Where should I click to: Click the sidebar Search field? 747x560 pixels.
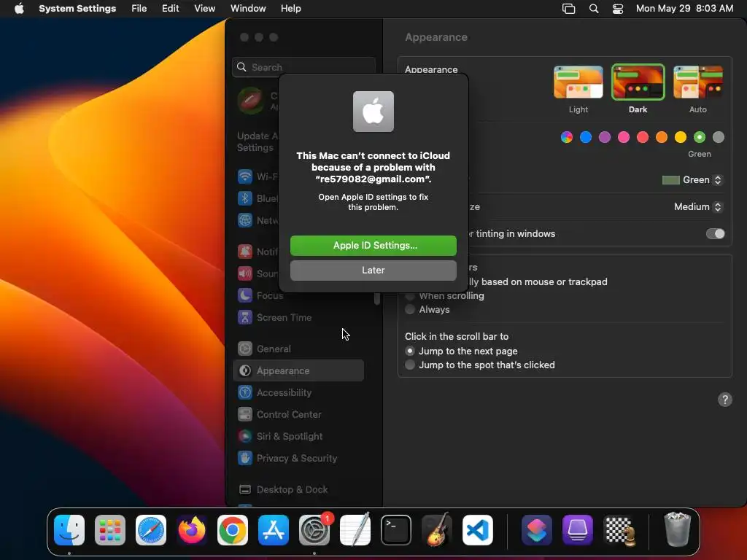tap(304, 67)
